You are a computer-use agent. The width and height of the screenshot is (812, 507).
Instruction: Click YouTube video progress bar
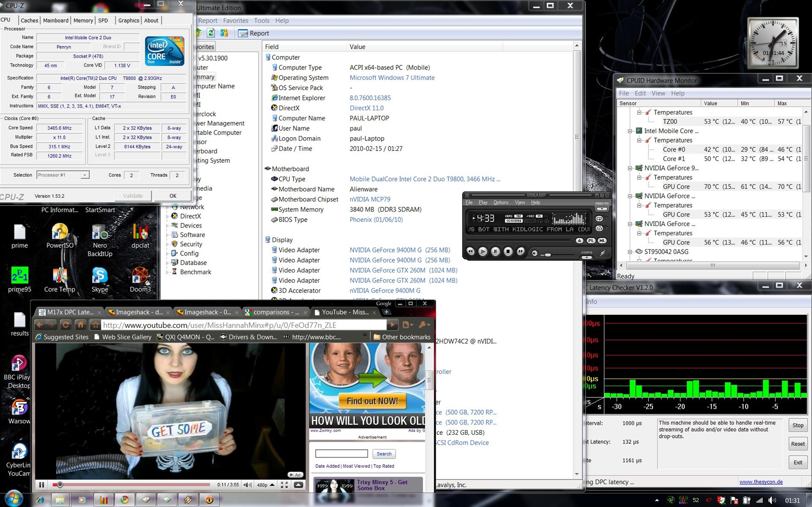(x=131, y=485)
